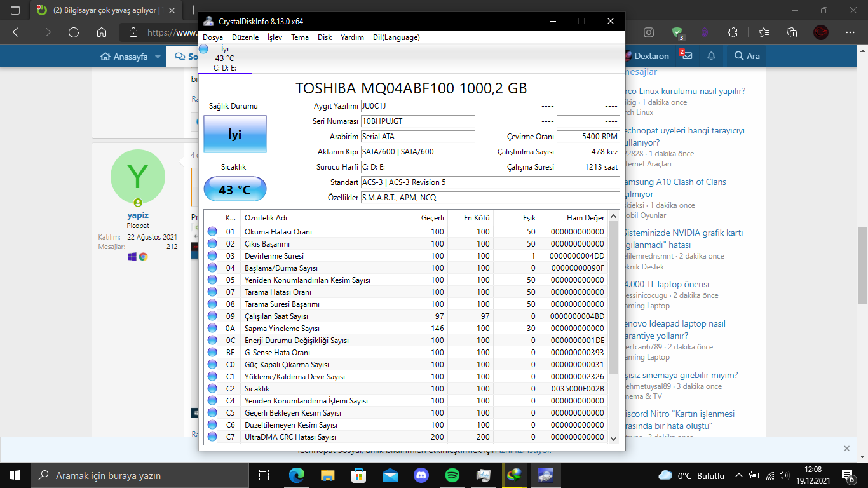
Task: Click the 43 °C temperature button
Action: click(x=235, y=189)
